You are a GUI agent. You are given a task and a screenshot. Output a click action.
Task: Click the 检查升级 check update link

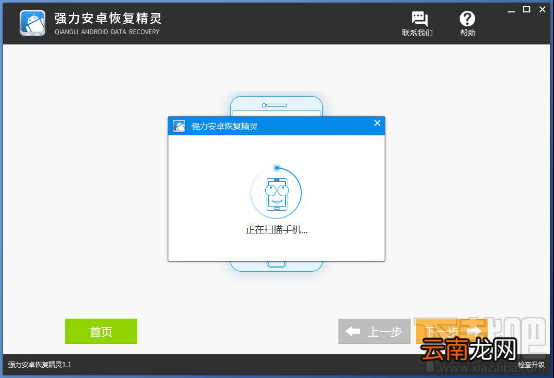tap(531, 365)
